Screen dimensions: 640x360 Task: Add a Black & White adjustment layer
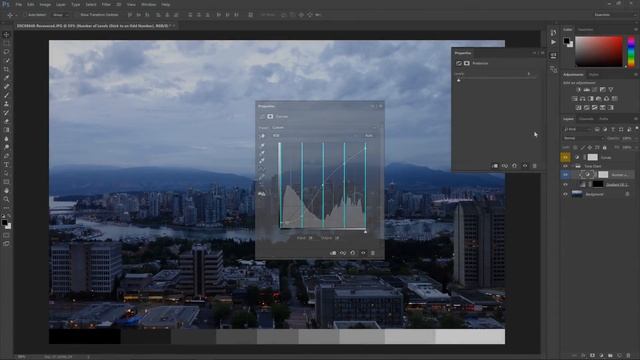click(590, 98)
